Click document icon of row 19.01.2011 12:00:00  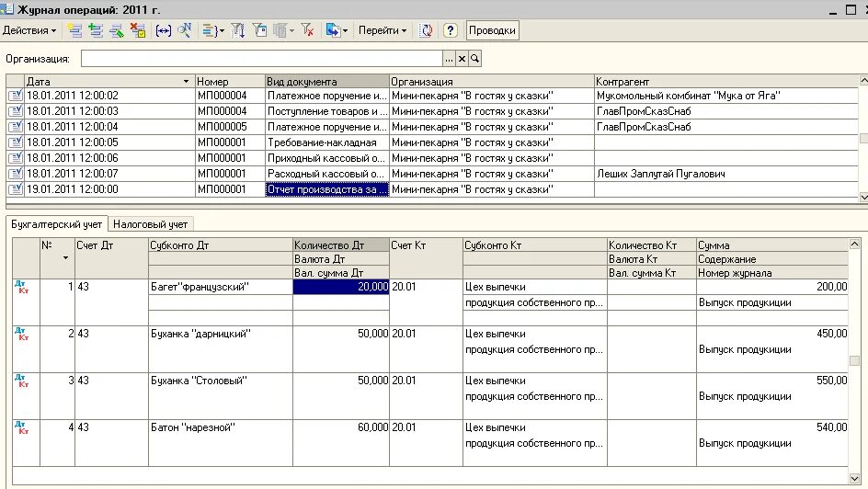tap(16, 188)
